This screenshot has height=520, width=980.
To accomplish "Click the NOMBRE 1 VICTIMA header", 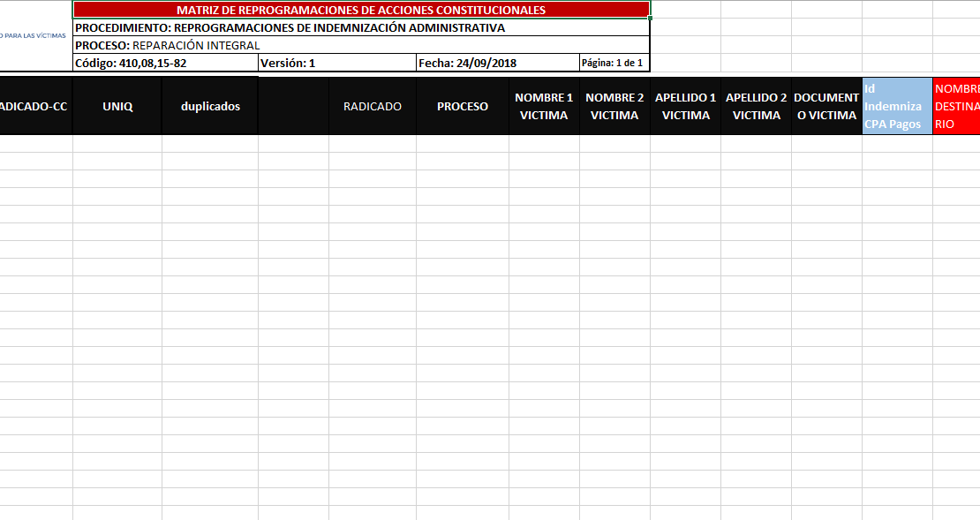I will [544, 106].
